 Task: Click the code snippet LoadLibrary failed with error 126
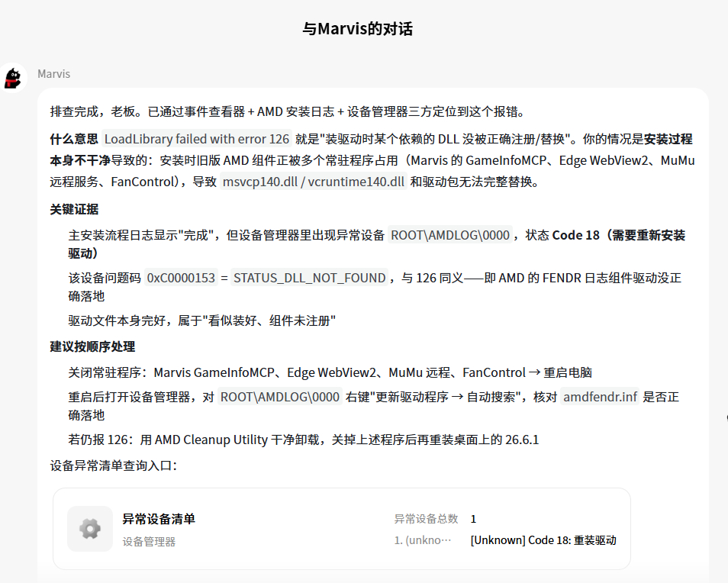pyautogui.click(x=197, y=139)
